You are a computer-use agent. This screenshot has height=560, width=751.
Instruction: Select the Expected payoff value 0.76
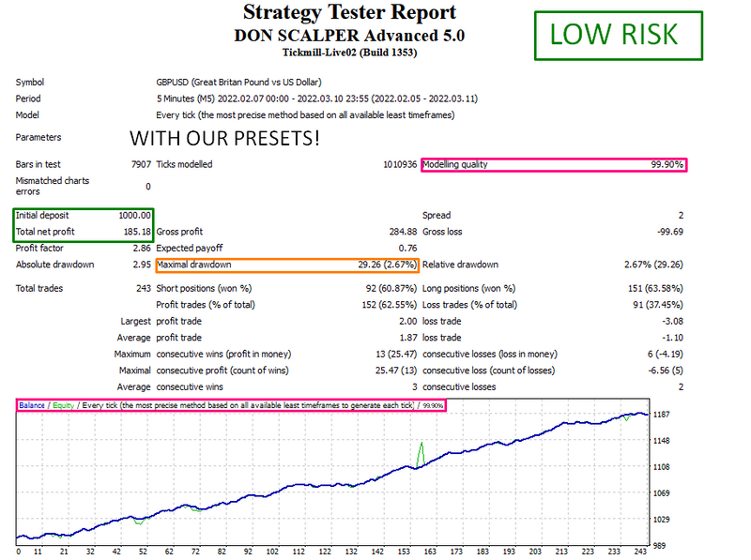click(407, 249)
